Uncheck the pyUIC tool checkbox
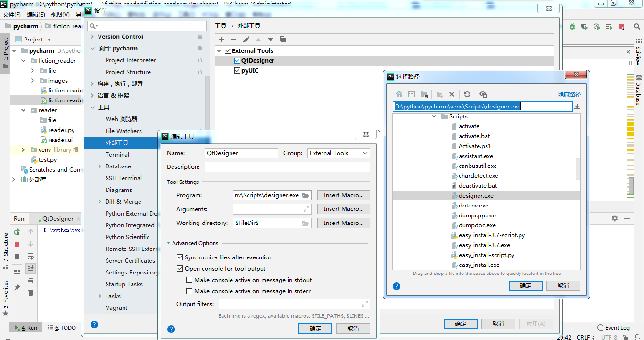This screenshot has height=340, width=644. (x=238, y=71)
